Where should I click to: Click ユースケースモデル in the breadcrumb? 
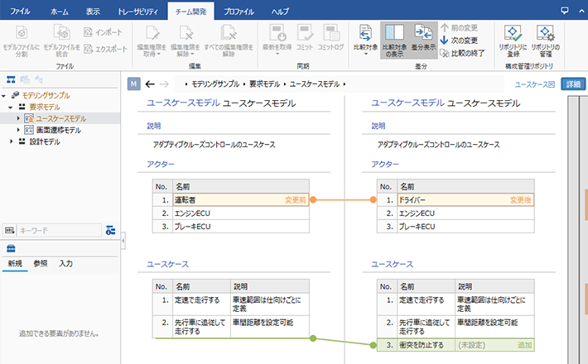pyautogui.click(x=315, y=84)
